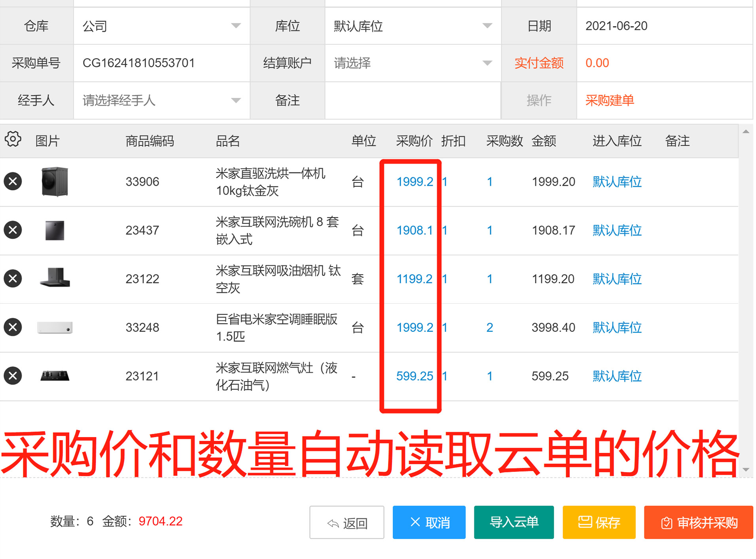
Task: Click the blue 取消 button
Action: pyautogui.click(x=429, y=523)
